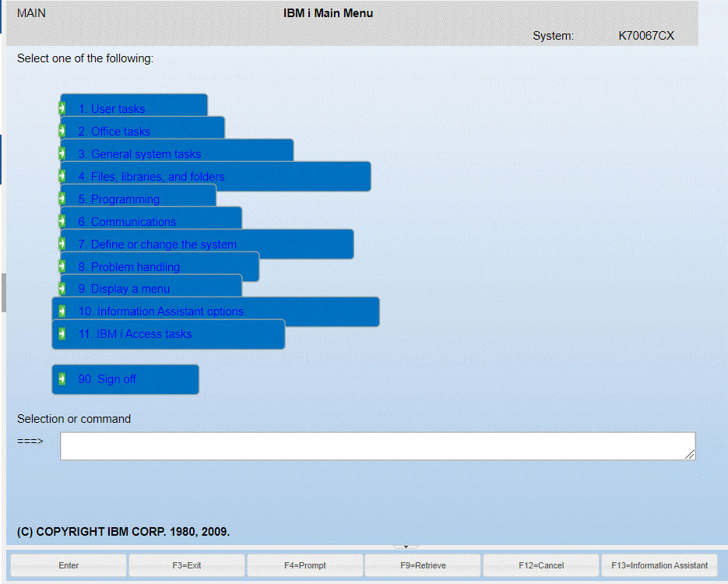Open the Display a menu option
Viewport: 728px width, 584px height.
click(x=125, y=289)
